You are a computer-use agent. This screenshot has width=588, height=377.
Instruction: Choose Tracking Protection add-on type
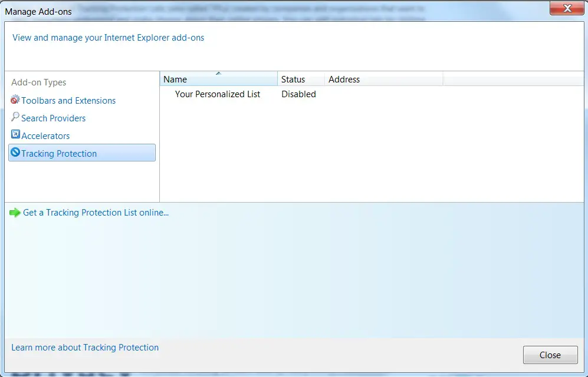coord(82,153)
